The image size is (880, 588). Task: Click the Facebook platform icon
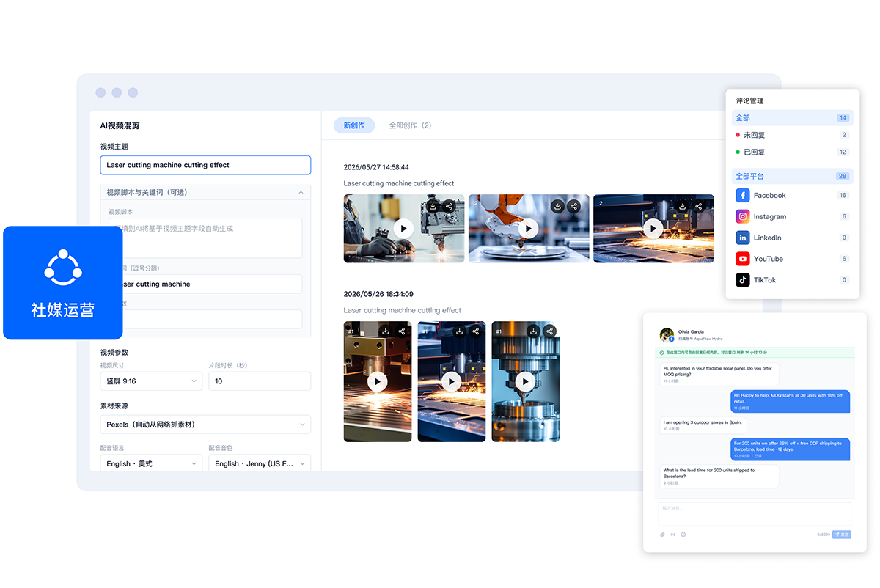tap(743, 196)
